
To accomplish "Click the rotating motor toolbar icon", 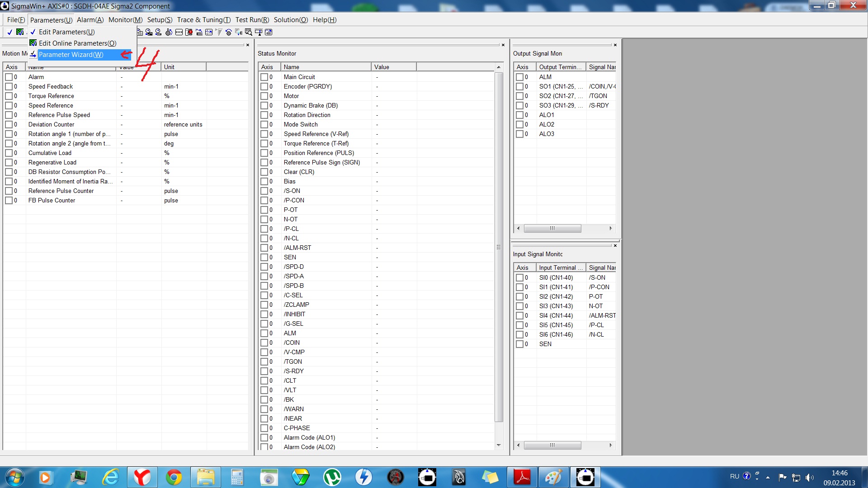I will click(x=229, y=32).
